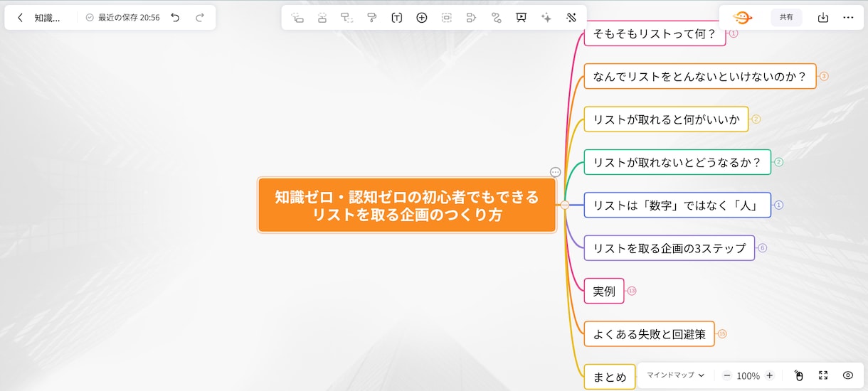Redo the last action
This screenshot has height=391, width=868.
pos(200,18)
